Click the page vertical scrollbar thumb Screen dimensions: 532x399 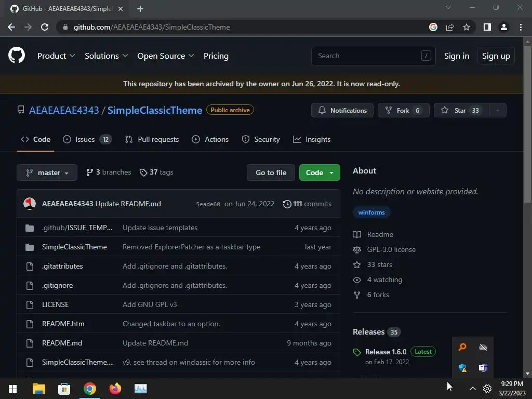pyautogui.click(x=527, y=124)
